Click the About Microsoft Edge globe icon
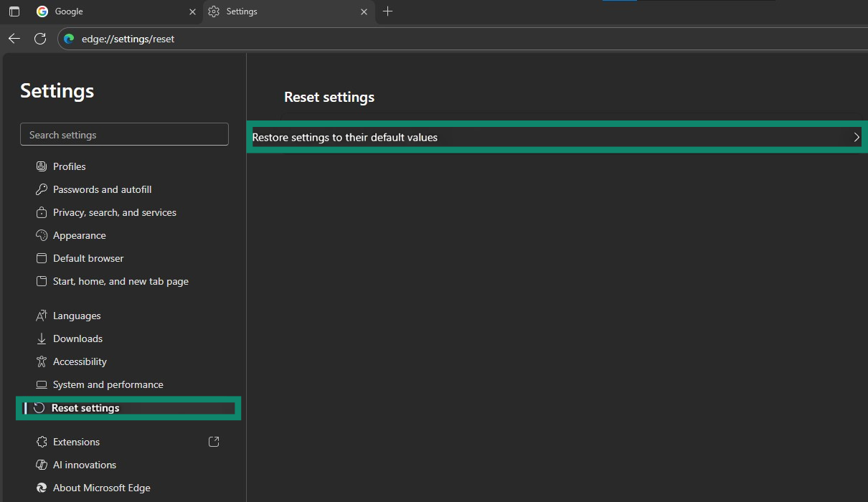The width and height of the screenshot is (868, 502). tap(42, 487)
